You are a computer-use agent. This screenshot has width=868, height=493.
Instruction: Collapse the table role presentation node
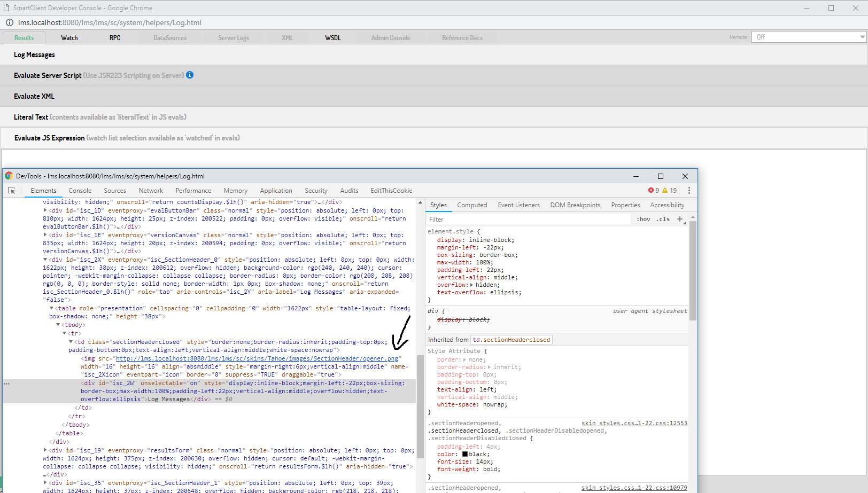51,308
